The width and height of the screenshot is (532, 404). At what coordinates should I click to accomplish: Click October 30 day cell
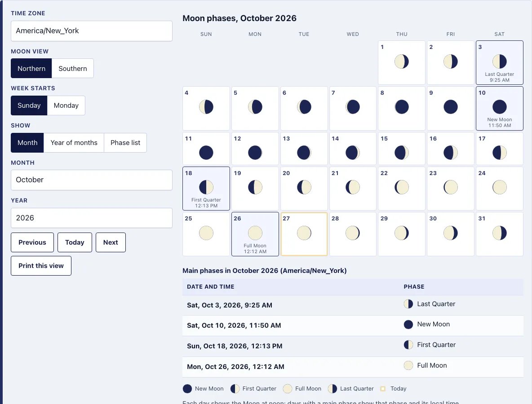click(x=450, y=234)
